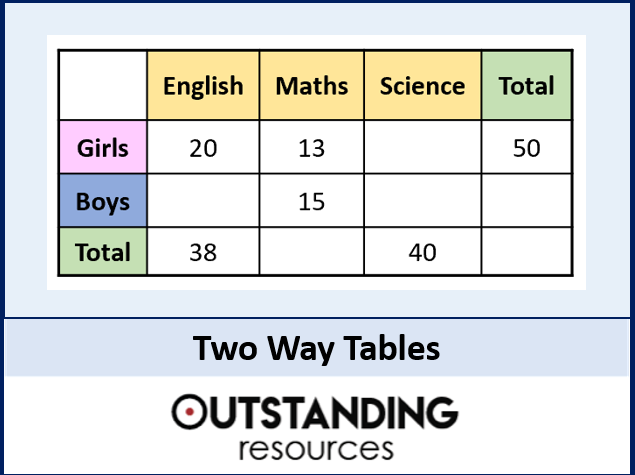The width and height of the screenshot is (635, 475).
Task: Click the empty Boys Science cell
Action: [423, 201]
